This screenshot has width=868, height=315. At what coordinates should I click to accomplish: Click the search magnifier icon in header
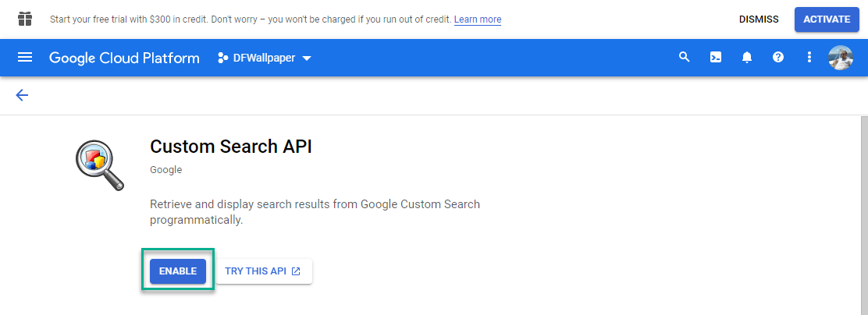(x=685, y=57)
